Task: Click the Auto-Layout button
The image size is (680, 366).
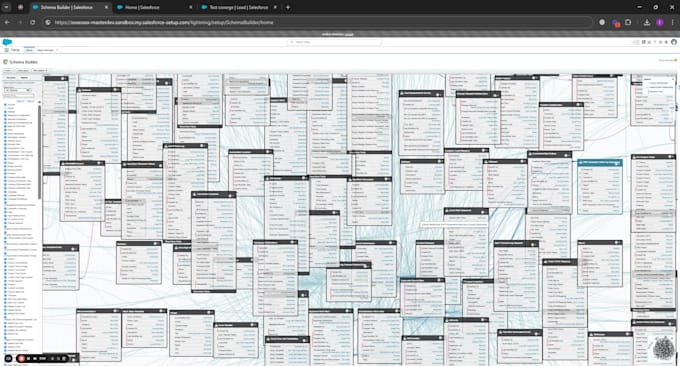Action: pyautogui.click(x=23, y=70)
